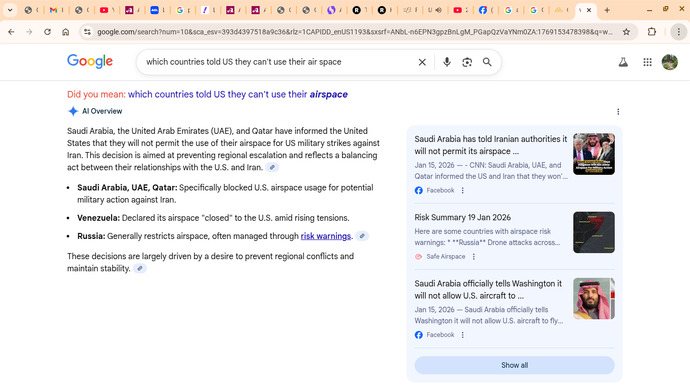
Task: Bookmark this page with the star
Action: pos(626,32)
